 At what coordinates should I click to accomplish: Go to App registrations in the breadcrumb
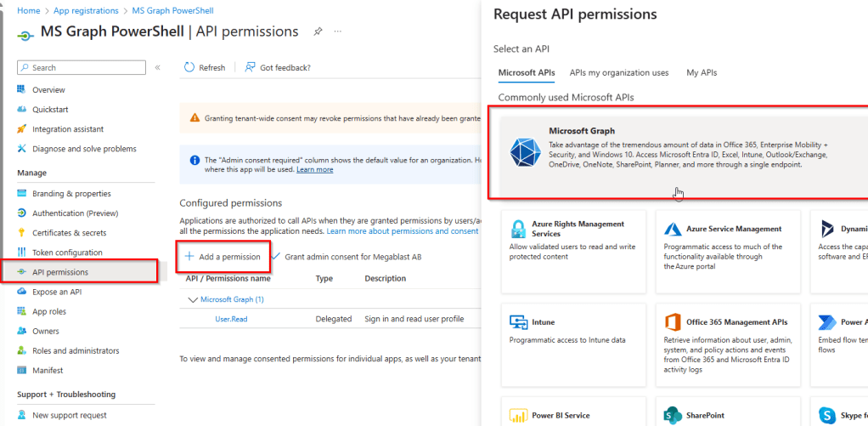click(85, 10)
